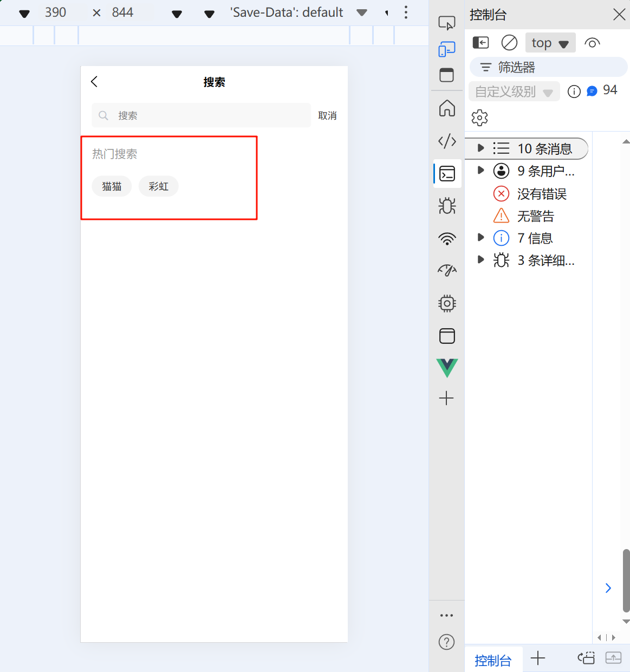
Task: Open the Console tool in activity bar
Action: point(447,174)
